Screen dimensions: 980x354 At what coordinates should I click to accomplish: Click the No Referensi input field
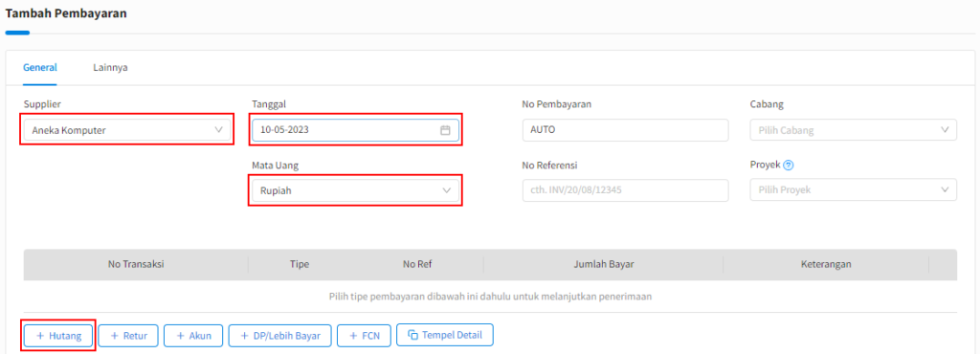coord(626,189)
